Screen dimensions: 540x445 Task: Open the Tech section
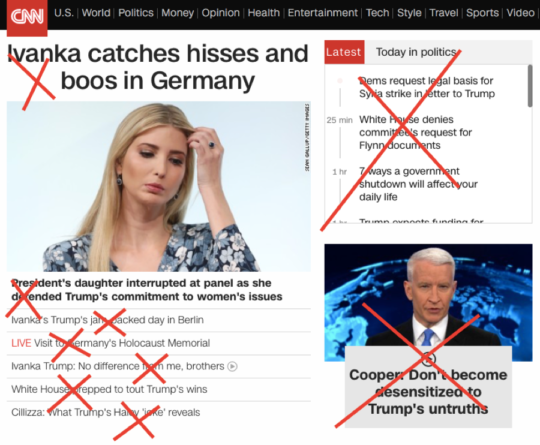tap(377, 13)
